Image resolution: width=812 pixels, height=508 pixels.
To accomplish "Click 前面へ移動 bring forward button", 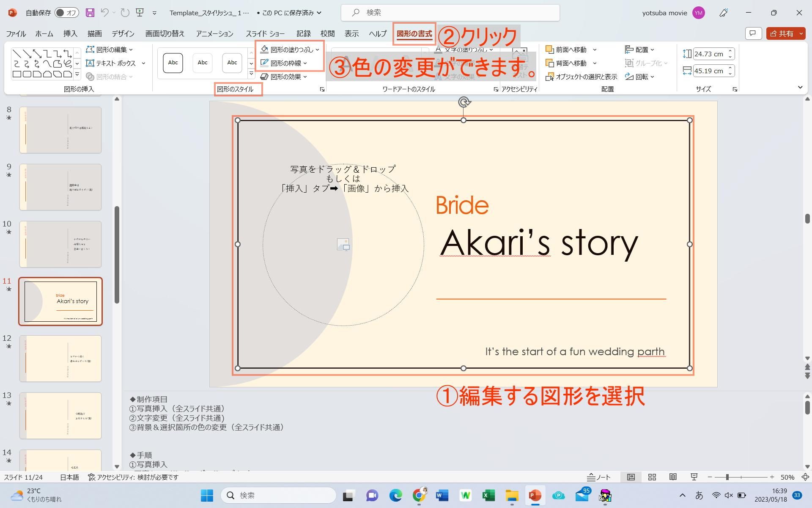I will (x=567, y=50).
